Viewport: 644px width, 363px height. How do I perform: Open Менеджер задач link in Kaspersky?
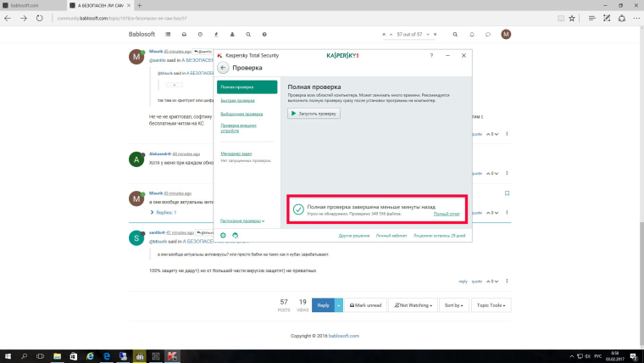coord(236,154)
